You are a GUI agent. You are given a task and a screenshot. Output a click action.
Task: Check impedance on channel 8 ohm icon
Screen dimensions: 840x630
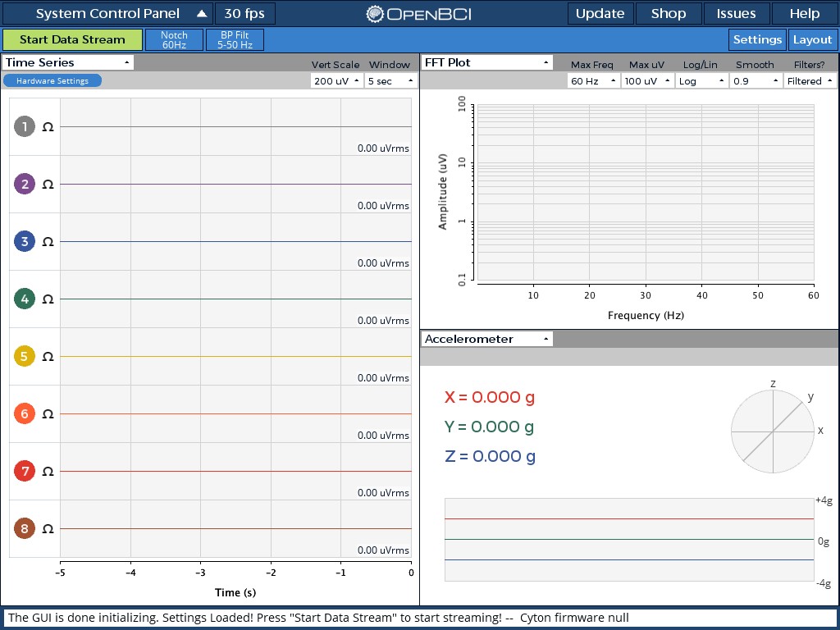point(48,529)
